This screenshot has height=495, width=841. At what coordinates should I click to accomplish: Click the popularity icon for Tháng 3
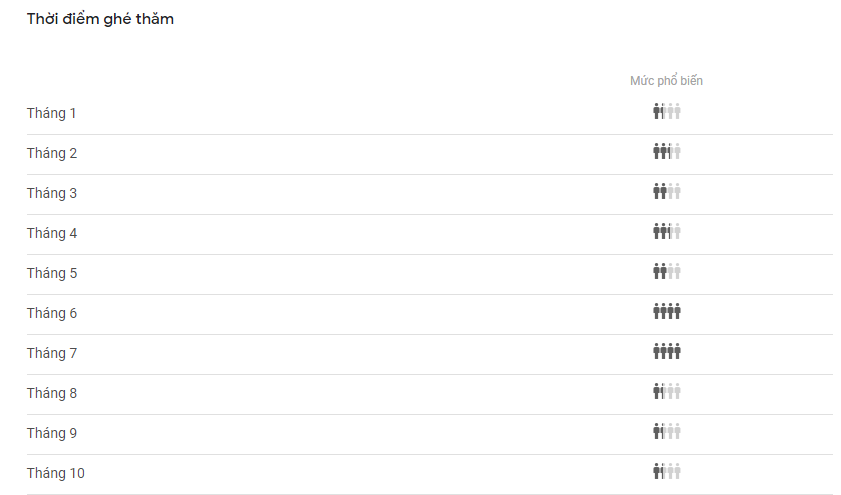click(x=666, y=191)
